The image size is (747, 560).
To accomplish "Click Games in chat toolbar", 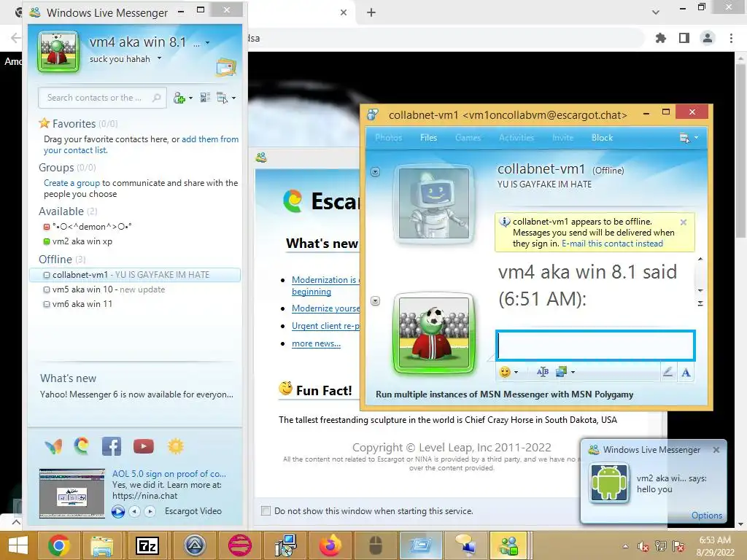I will click(x=468, y=138).
